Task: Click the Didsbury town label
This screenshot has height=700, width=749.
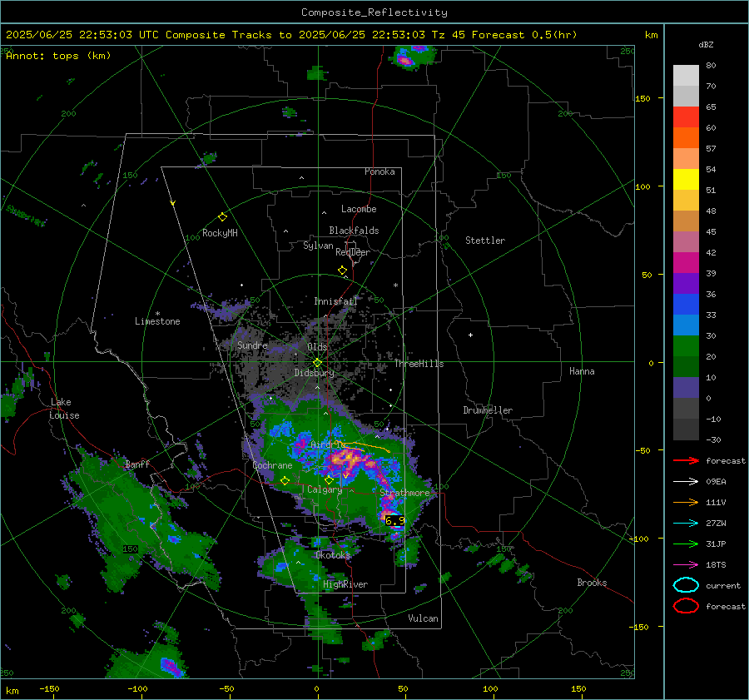Action: (x=314, y=373)
